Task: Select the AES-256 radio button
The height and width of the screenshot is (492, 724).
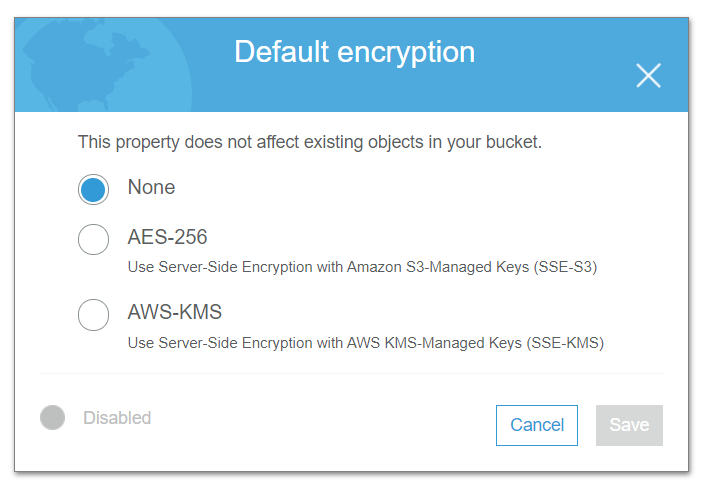Action: pos(93,240)
